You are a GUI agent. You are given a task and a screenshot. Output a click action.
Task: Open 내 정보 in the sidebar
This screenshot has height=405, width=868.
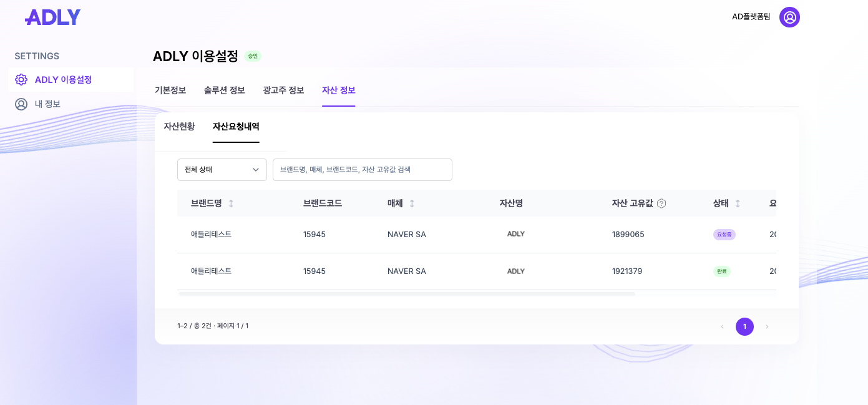(71, 104)
